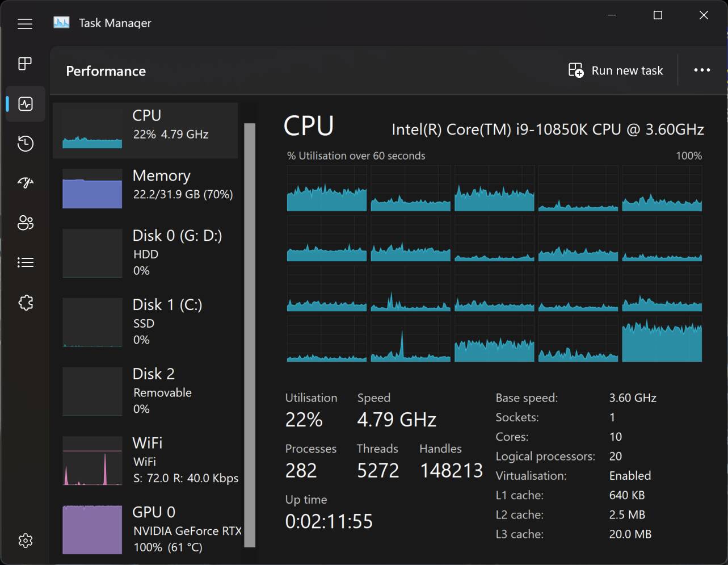Click the Utilisation 22% value
Image resolution: width=728 pixels, height=565 pixels.
pos(304,420)
